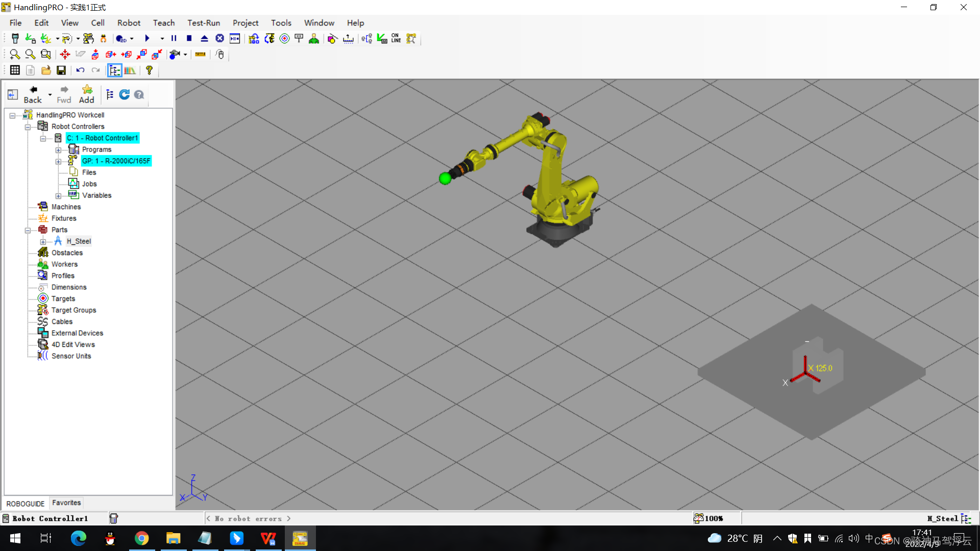Click the Zoom Window icon
The height and width of the screenshot is (551, 980).
46,54
